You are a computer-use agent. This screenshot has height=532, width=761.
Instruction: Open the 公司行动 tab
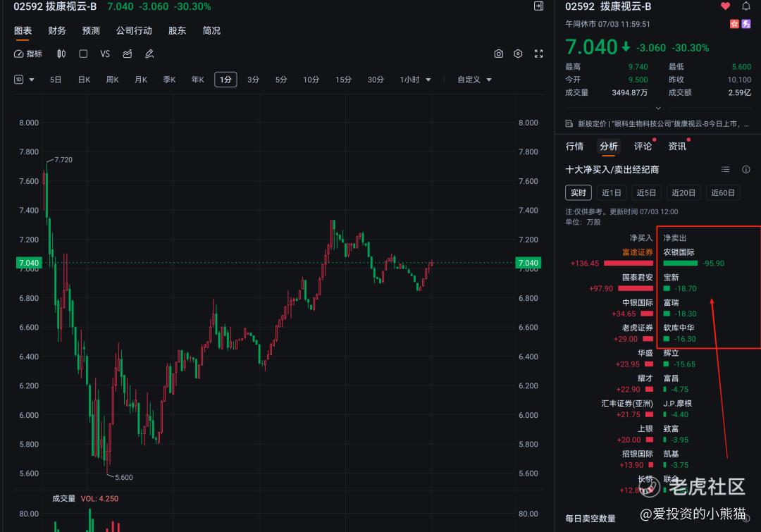pyautogui.click(x=134, y=30)
